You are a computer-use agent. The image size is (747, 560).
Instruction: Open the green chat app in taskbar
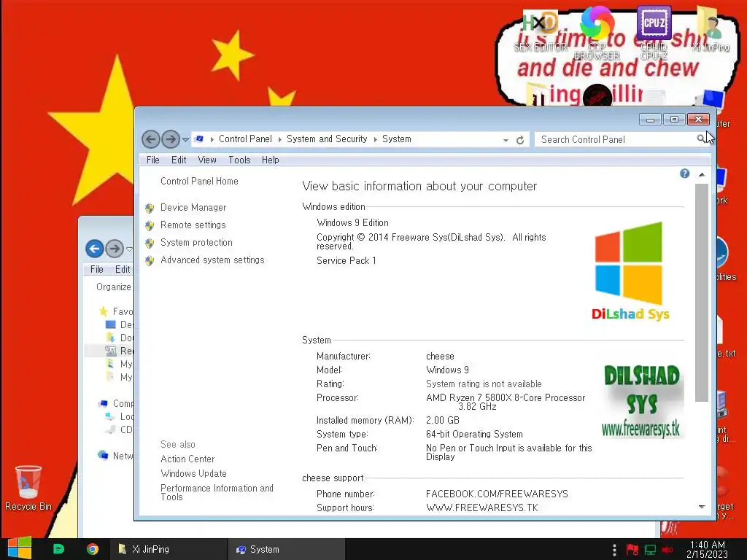coord(58,549)
